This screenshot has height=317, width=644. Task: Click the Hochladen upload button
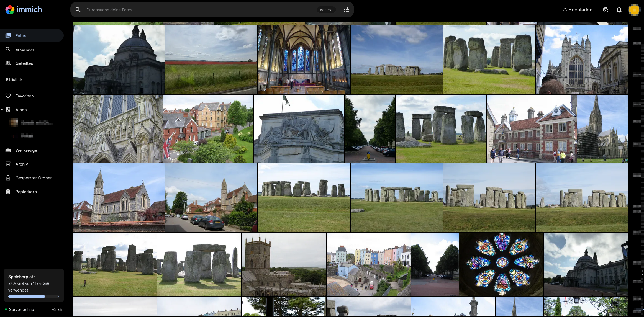(x=578, y=10)
